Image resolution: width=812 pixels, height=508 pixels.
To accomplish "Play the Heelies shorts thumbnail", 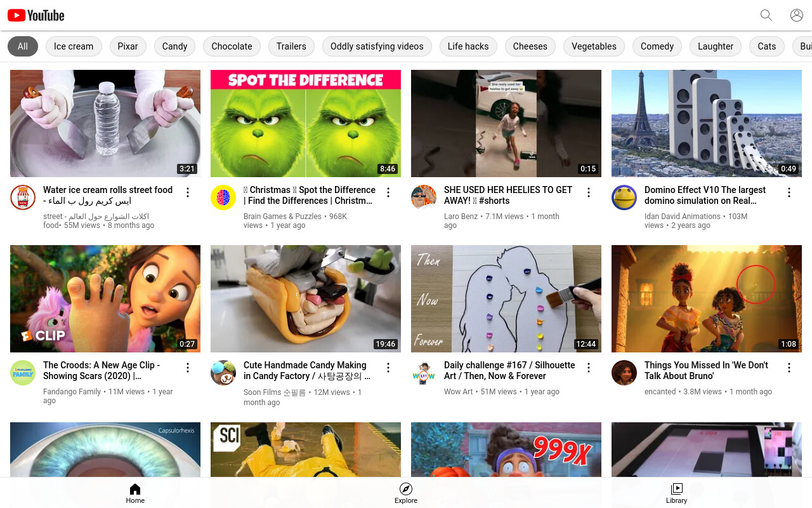I will (506, 123).
